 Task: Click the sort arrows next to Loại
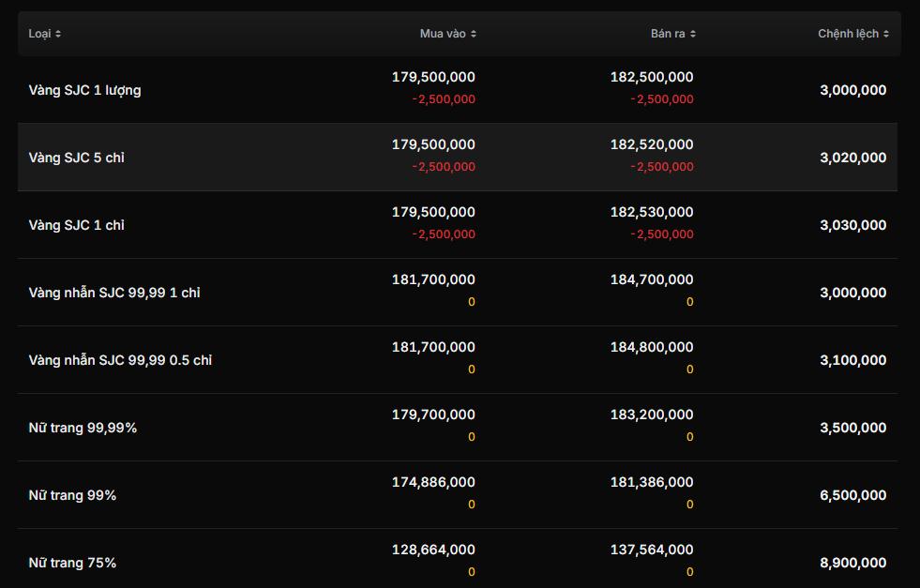coord(58,34)
